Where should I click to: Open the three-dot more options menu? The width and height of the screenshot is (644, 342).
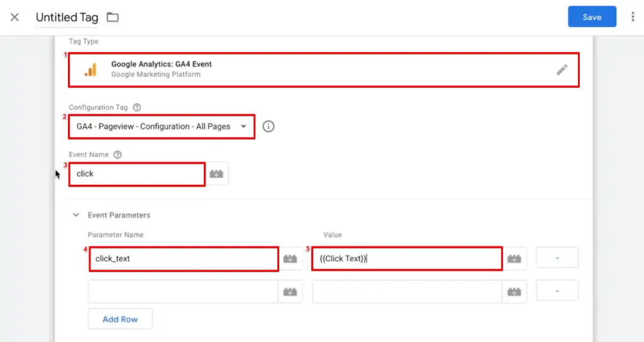(x=633, y=17)
